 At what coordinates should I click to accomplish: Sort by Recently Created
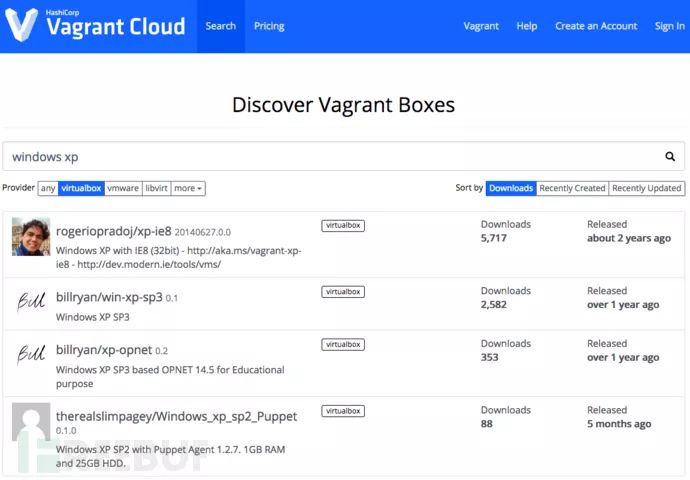(573, 188)
